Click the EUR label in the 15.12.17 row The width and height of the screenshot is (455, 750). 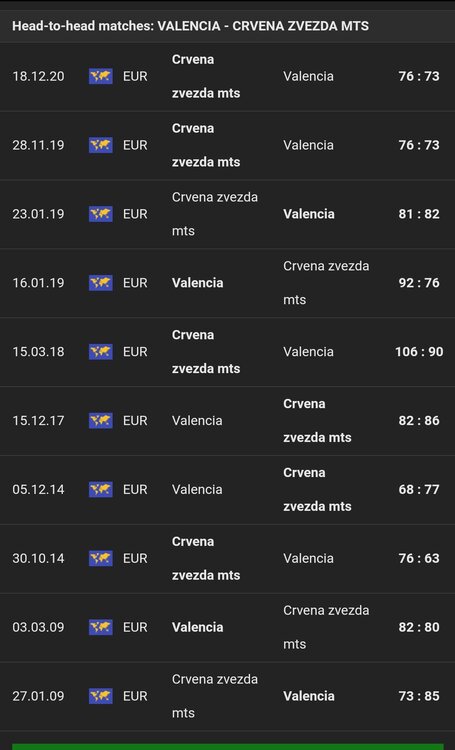135,420
